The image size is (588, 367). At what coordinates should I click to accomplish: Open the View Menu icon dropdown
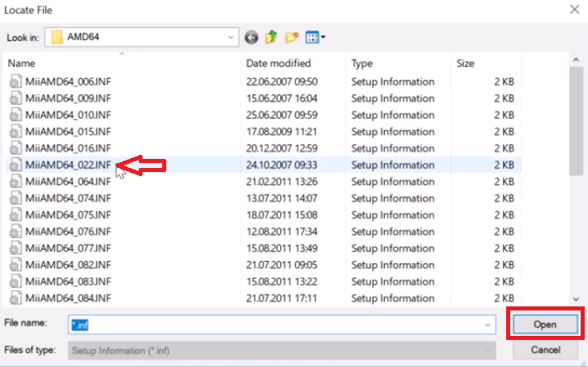tap(315, 37)
